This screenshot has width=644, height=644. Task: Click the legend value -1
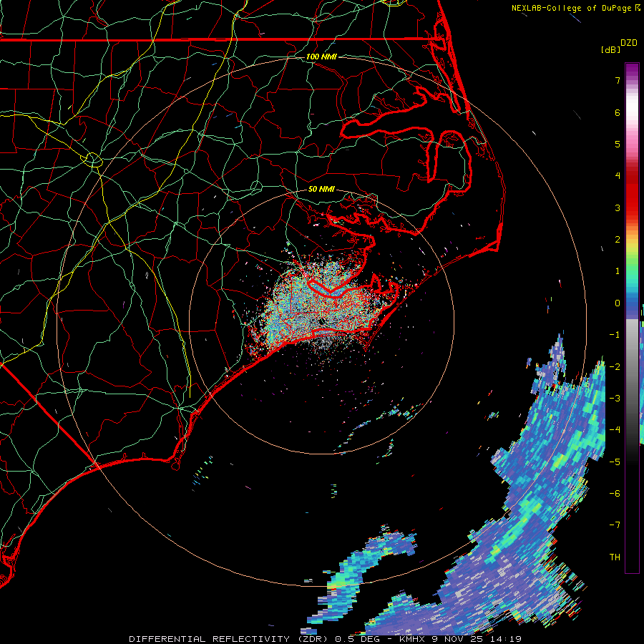click(x=615, y=335)
